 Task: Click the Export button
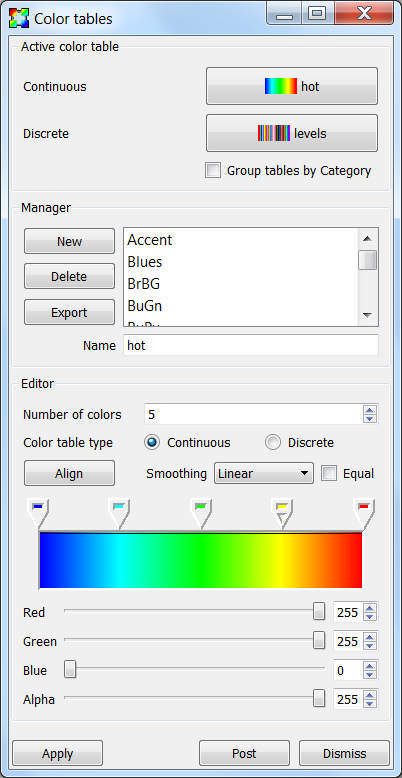coord(69,313)
